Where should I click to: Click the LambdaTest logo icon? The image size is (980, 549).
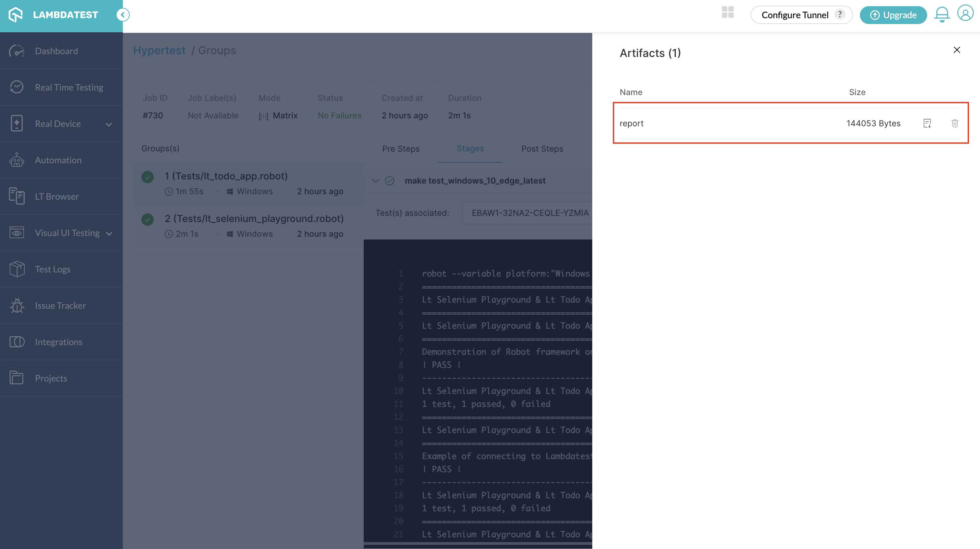16,15
